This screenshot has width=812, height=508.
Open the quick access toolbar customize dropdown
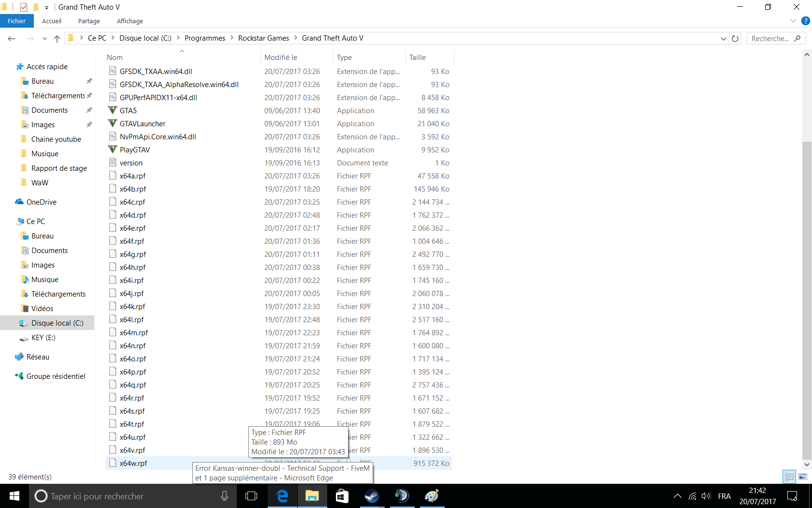[x=46, y=7]
